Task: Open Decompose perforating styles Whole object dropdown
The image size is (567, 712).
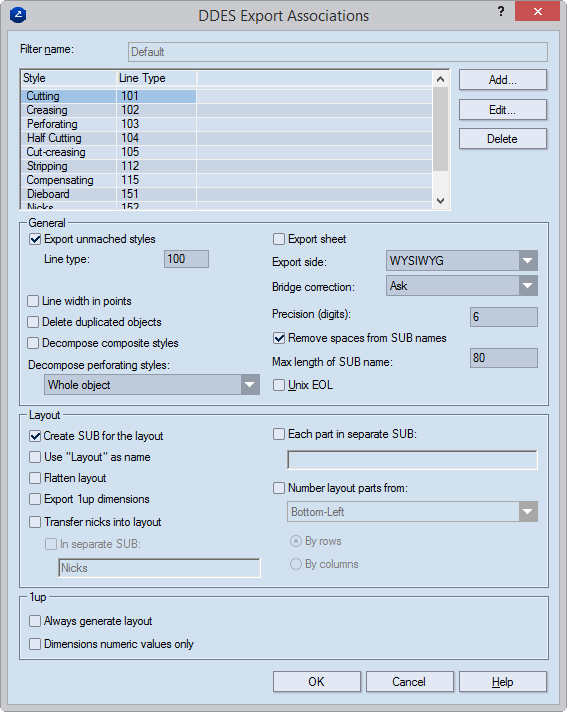Action: point(152,385)
